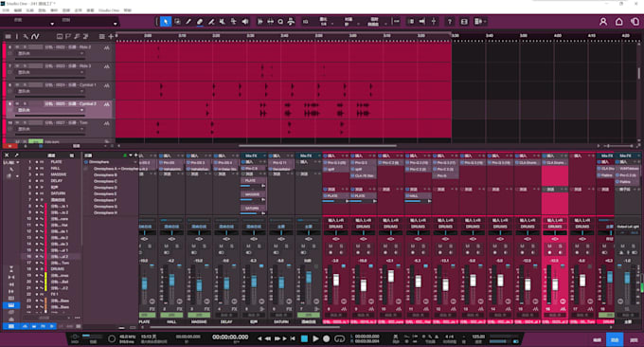
Task: Open the IQ quantize panel button
Action: pyautogui.click(x=305, y=22)
